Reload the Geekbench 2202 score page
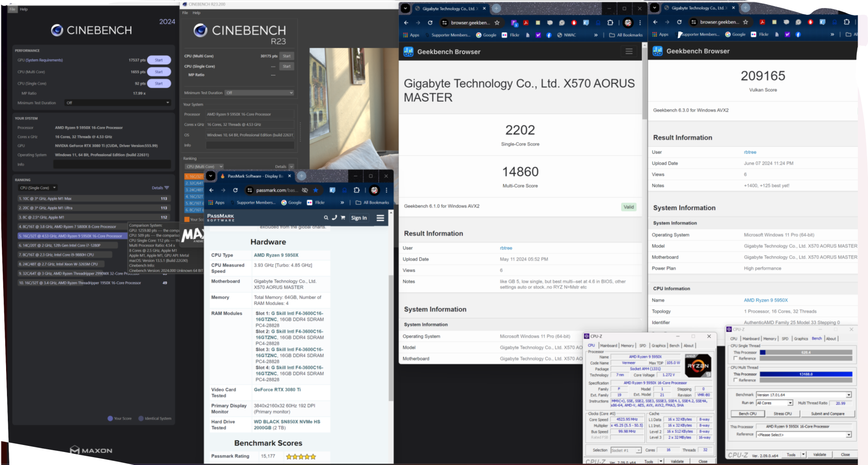The image size is (868, 465). [x=430, y=23]
